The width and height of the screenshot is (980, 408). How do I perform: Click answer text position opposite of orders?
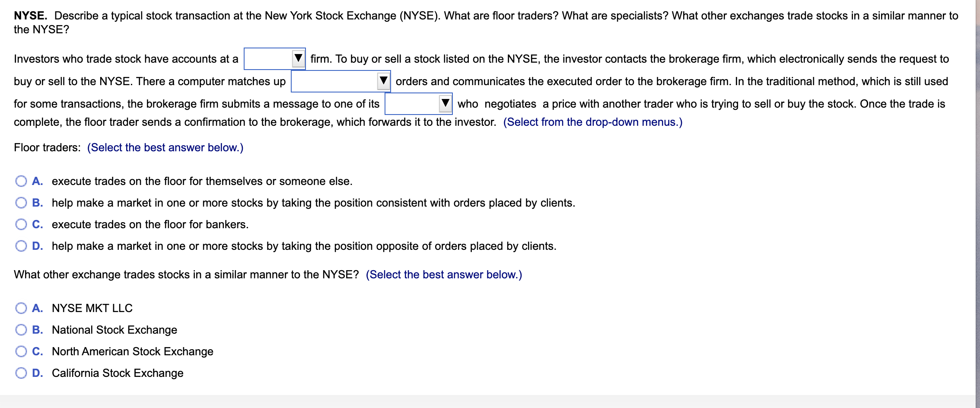304,246
